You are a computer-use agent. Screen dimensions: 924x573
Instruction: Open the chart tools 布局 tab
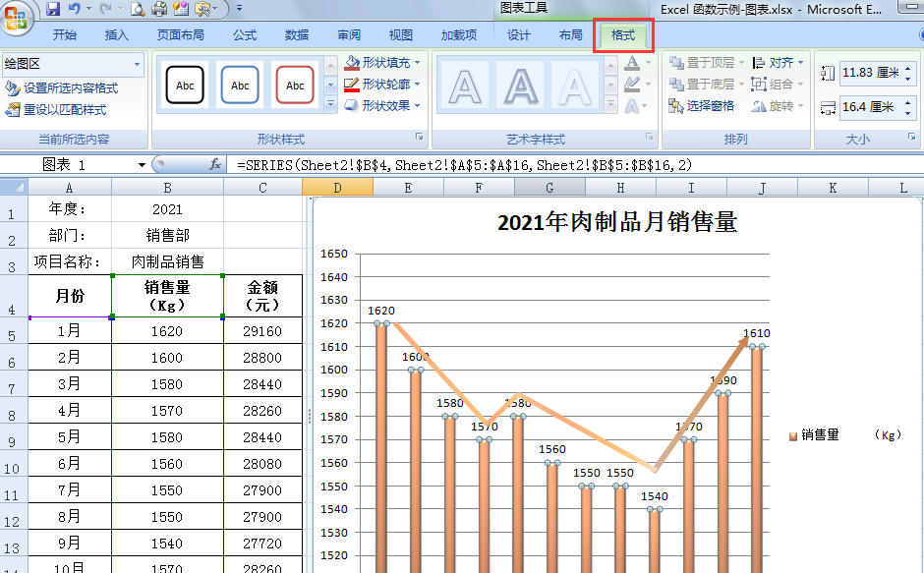pyautogui.click(x=570, y=35)
